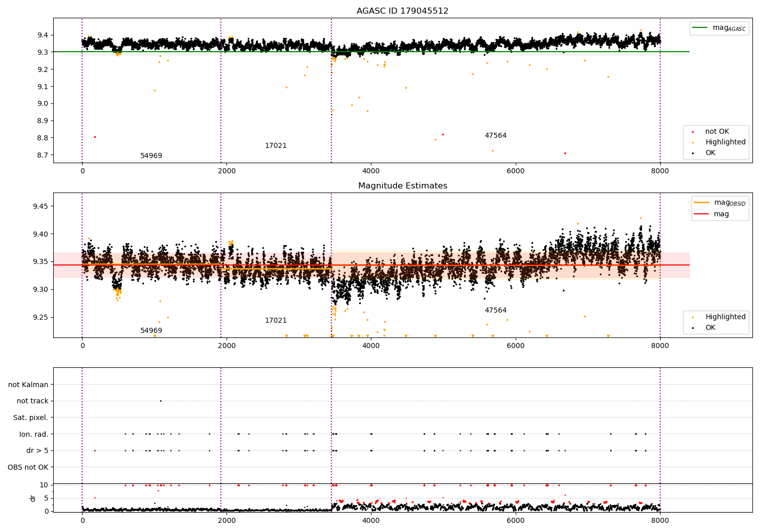Click the '47564' annotation in the top plot
Screen dimensions: 760x532
tap(496, 136)
